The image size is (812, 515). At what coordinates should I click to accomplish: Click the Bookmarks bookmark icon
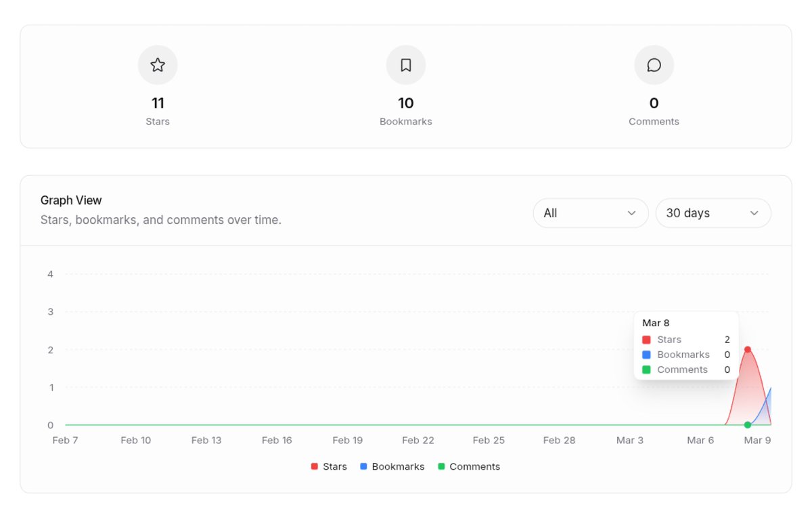tap(406, 65)
